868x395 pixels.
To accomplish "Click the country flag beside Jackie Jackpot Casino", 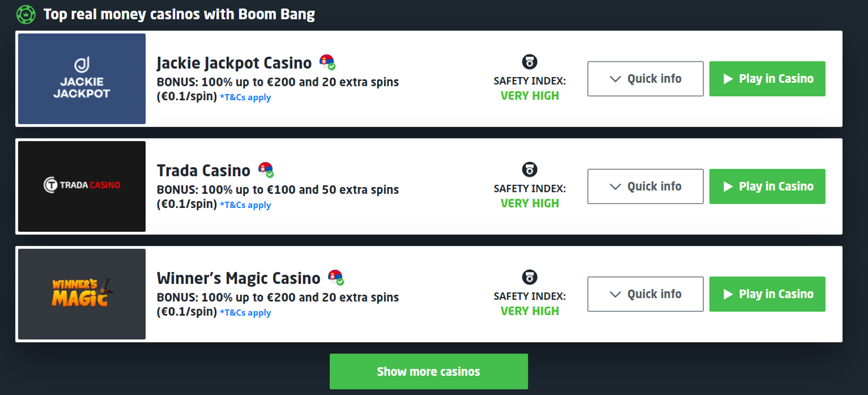I will (327, 62).
